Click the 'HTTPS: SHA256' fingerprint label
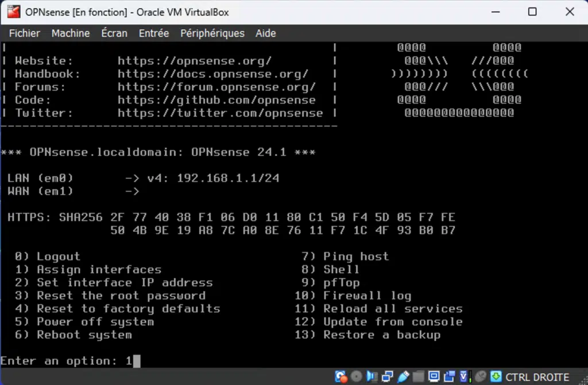 [55, 217]
